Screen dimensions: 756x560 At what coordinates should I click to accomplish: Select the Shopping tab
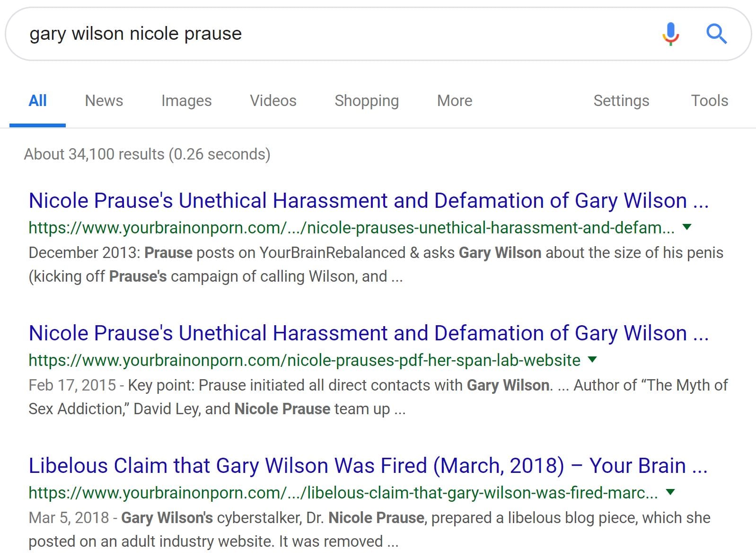[367, 101]
